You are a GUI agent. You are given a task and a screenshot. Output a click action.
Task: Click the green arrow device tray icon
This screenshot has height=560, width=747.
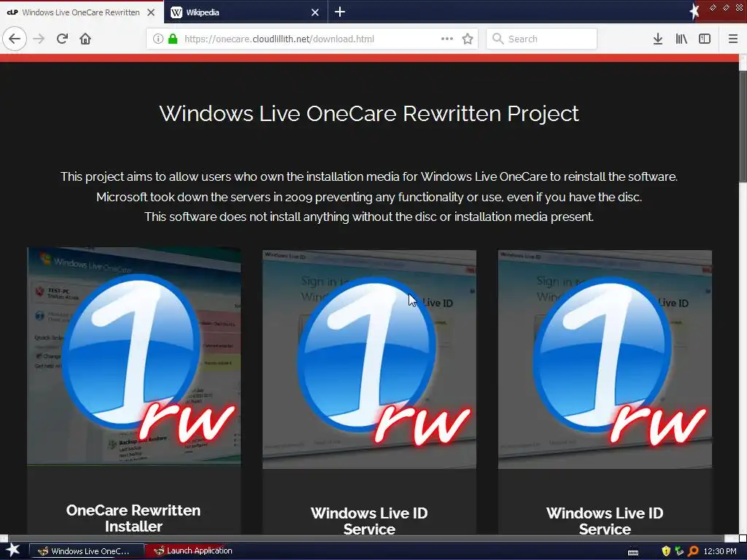coord(679,551)
